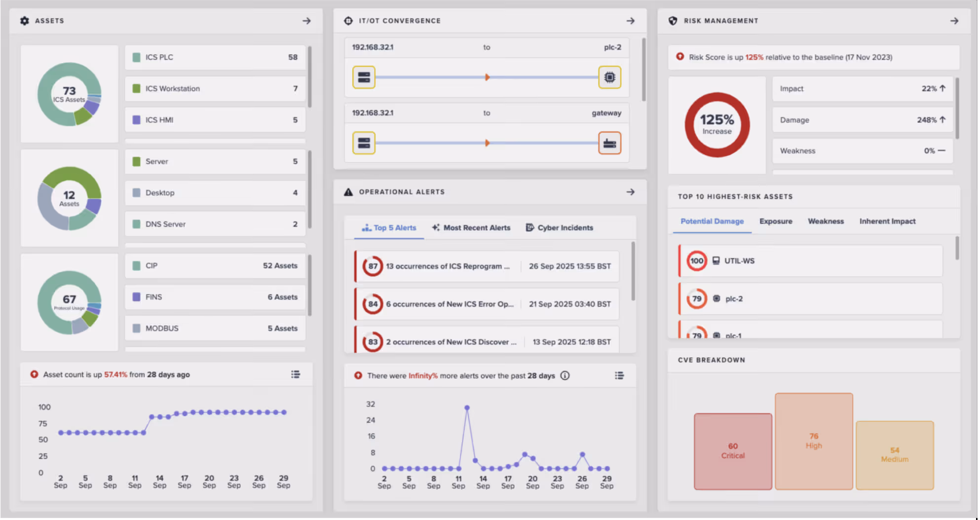
Task: Click the Damage 248% metric row
Action: (x=862, y=120)
